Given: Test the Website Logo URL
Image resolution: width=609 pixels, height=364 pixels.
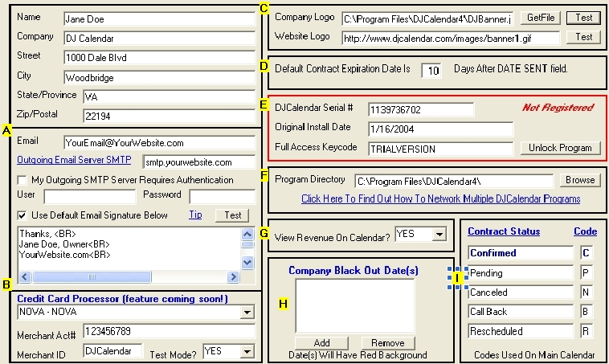Looking at the screenshot, I should tap(584, 37).
